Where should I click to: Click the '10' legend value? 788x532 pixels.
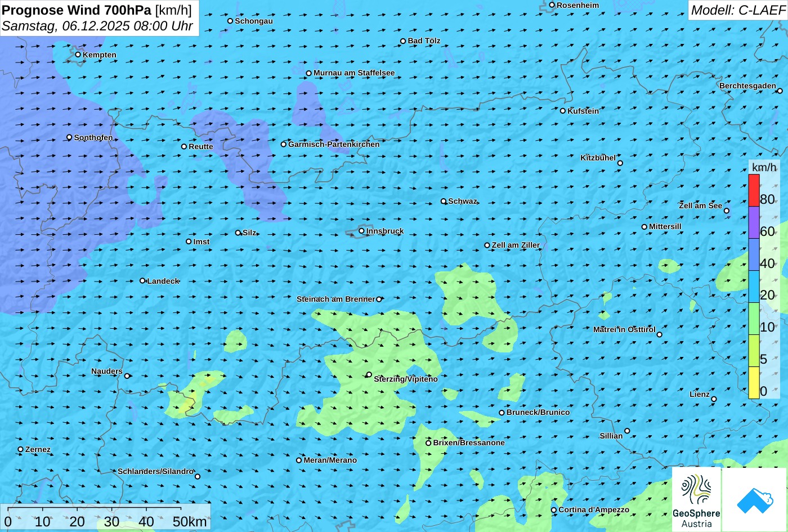coord(767,327)
